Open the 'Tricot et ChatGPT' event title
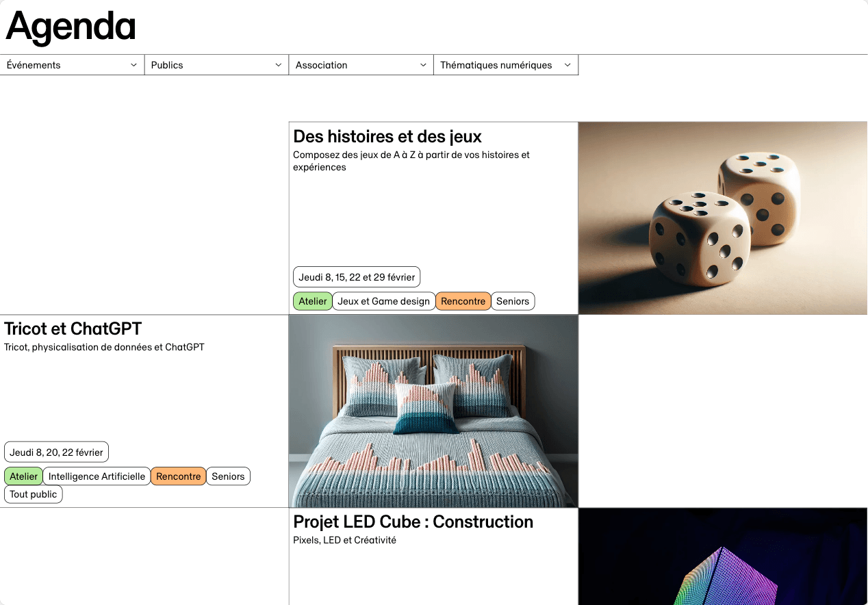This screenshot has height=605, width=868. click(x=73, y=329)
